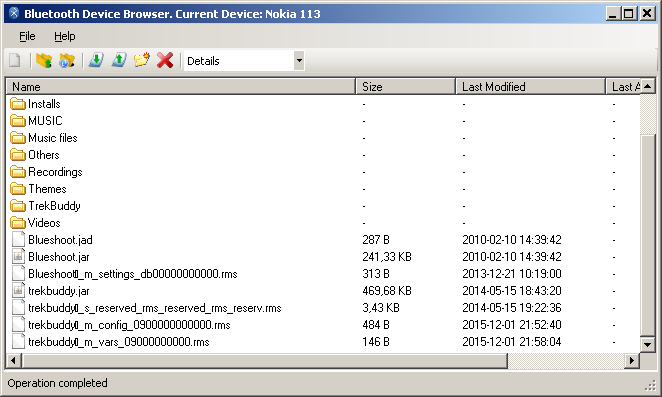Click the horizontal scrollbar thumb
The image size is (662, 397).
pyautogui.click(x=265, y=361)
